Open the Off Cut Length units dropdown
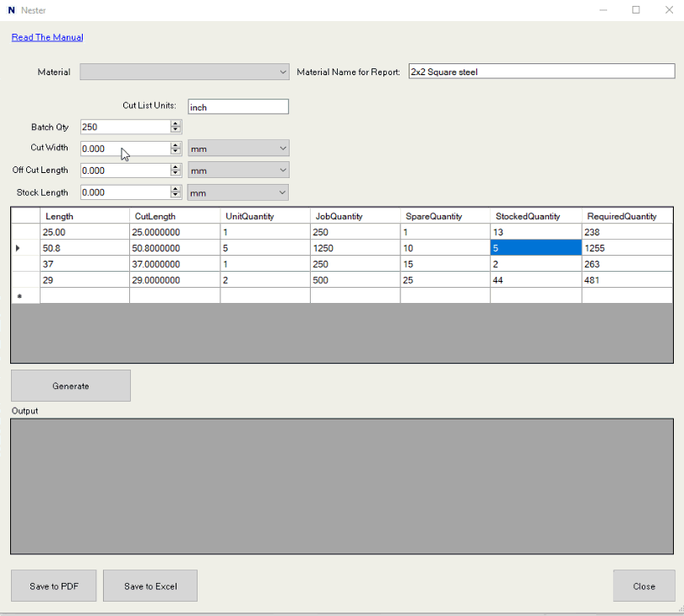This screenshot has height=616, width=684. click(238, 170)
